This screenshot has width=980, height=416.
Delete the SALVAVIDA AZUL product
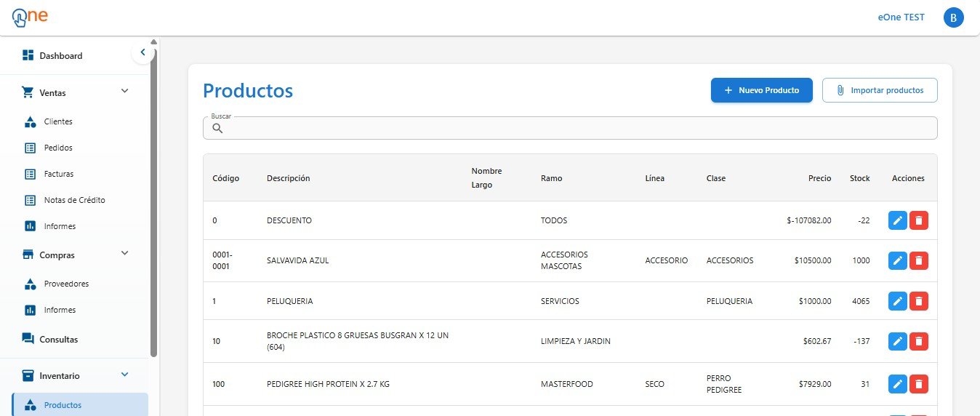pyautogui.click(x=919, y=260)
